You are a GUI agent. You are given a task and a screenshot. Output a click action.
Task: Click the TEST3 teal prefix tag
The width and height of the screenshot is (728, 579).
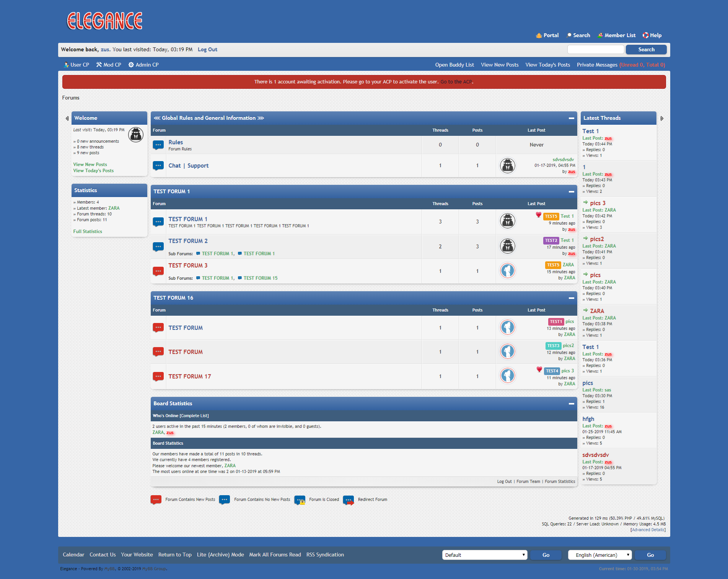[x=553, y=346]
